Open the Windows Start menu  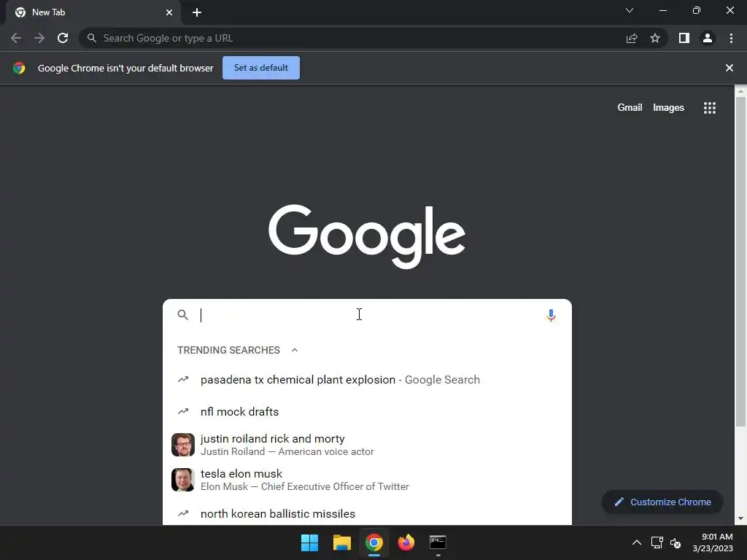pos(309,542)
